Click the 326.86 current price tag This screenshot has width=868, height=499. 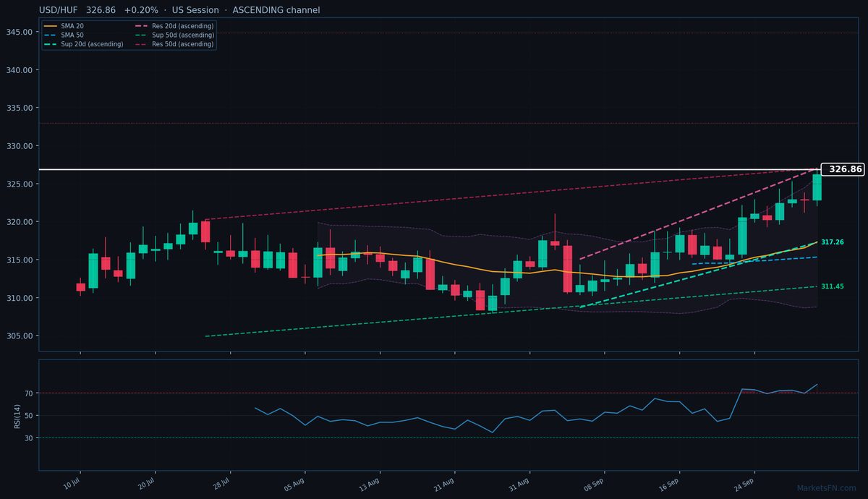pos(844,169)
